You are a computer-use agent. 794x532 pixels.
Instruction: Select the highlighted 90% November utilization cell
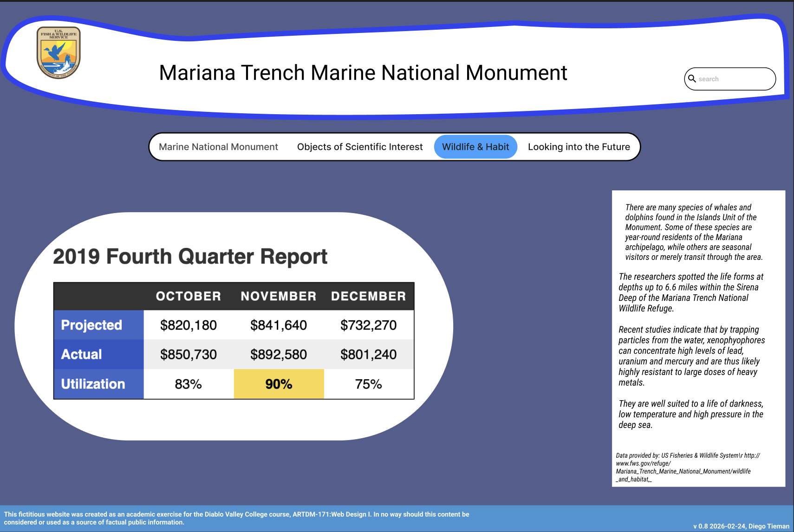point(279,384)
